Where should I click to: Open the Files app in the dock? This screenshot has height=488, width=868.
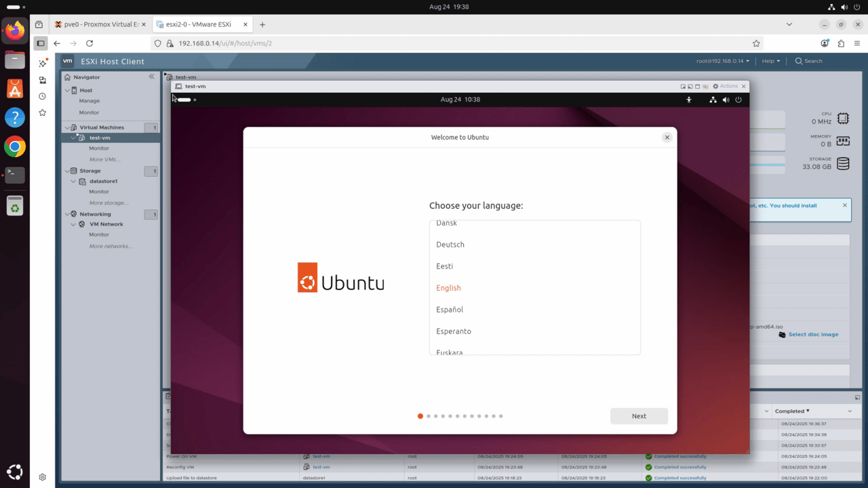pos(15,60)
